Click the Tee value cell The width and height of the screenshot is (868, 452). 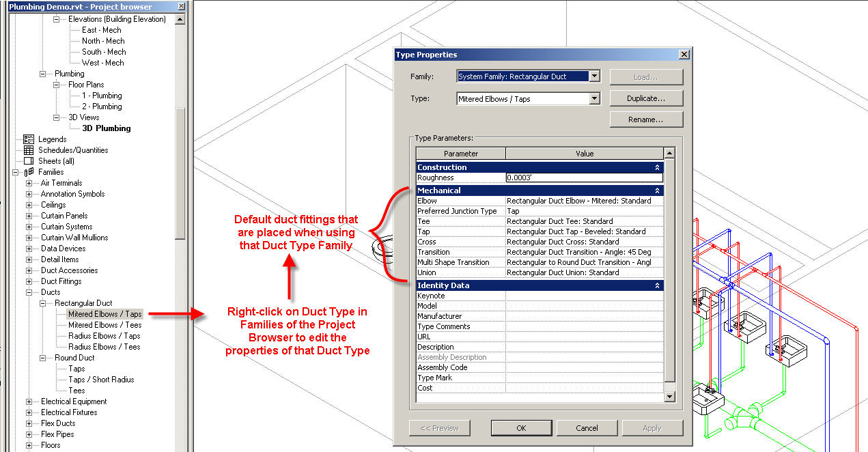pyautogui.click(x=585, y=221)
